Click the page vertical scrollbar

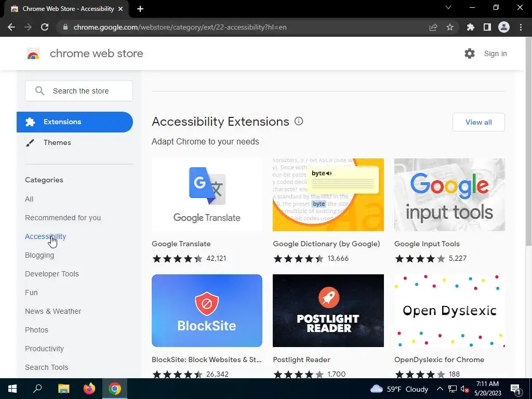pyautogui.click(x=528, y=142)
